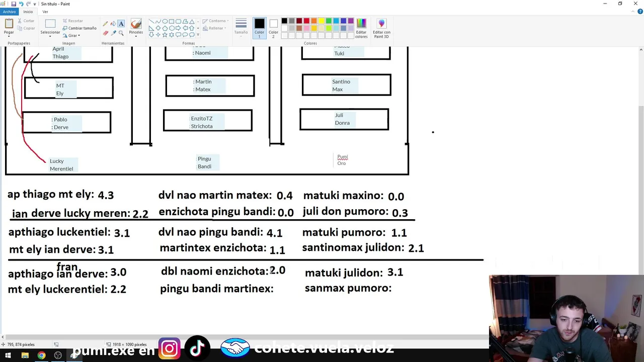The width and height of the screenshot is (644, 362).
Task: Open File Explorer from the taskbar
Action: point(25,355)
